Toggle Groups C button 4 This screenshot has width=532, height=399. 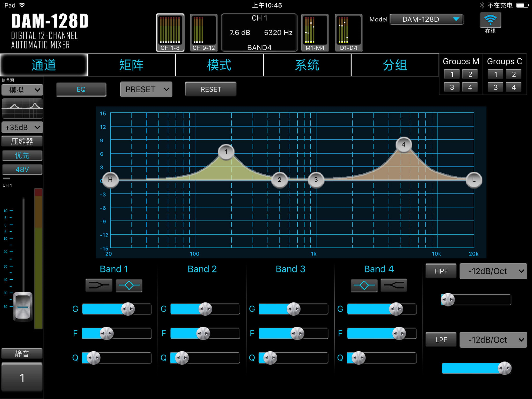pos(514,87)
